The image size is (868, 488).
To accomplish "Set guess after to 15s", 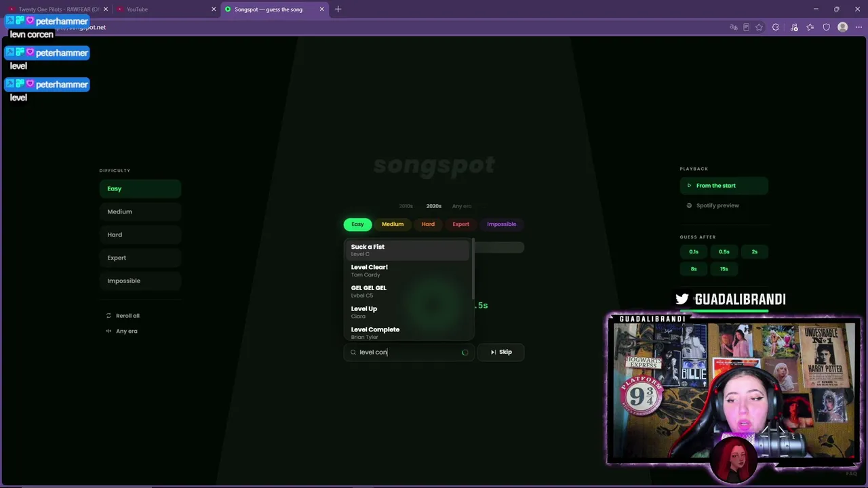I will (x=724, y=269).
